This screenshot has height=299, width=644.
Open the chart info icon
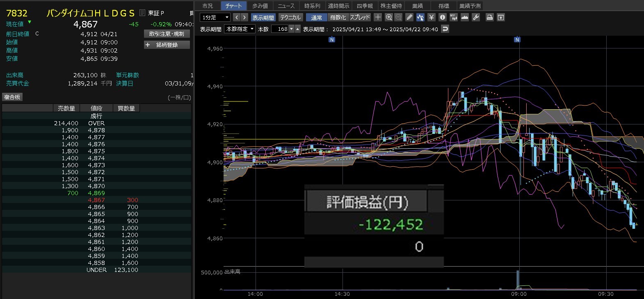(442, 17)
